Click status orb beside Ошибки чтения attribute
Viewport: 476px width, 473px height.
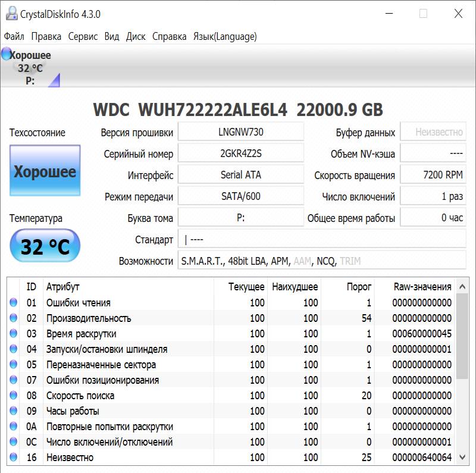click(13, 303)
